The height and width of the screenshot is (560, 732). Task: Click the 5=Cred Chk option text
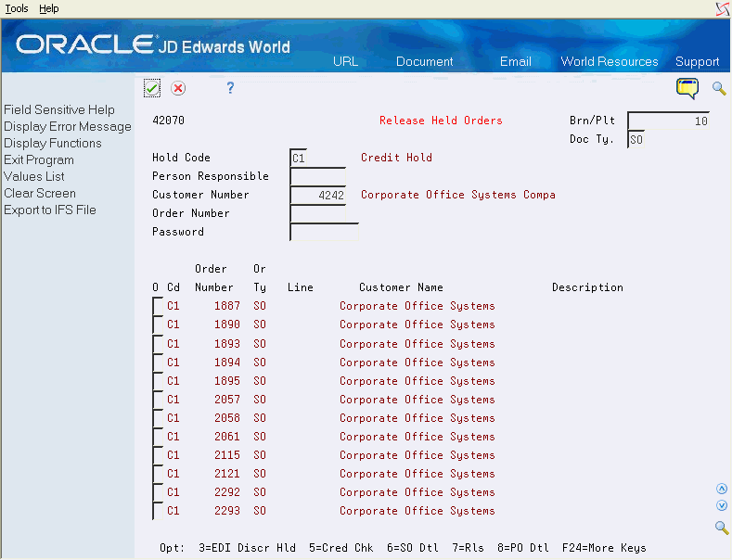click(340, 548)
